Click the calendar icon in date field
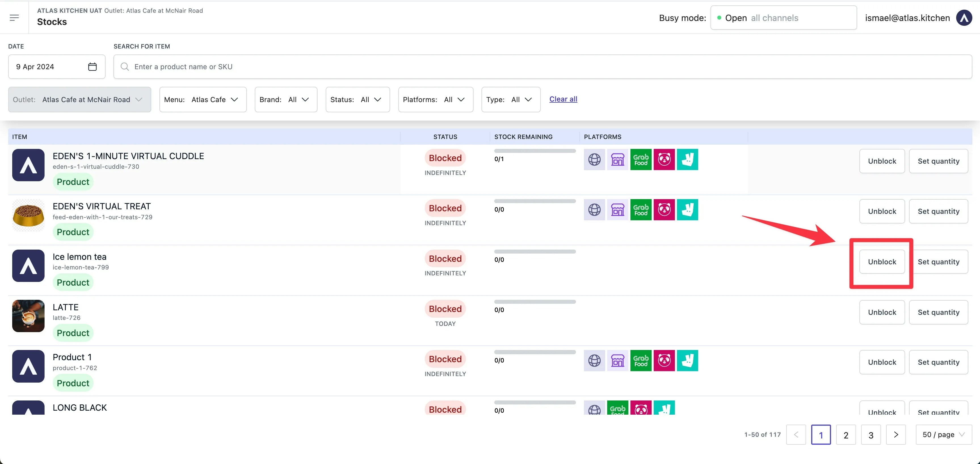This screenshot has width=980, height=464. 92,67
